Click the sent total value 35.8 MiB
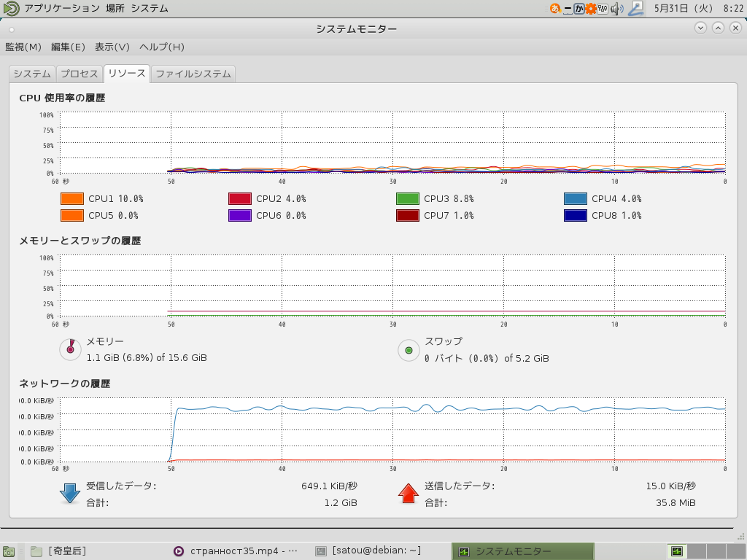 click(x=676, y=503)
